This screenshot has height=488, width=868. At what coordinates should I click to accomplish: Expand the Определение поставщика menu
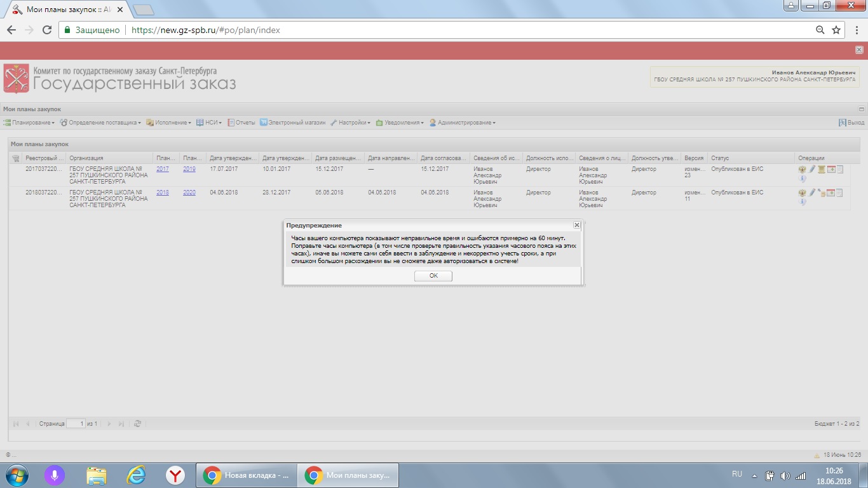pos(100,123)
